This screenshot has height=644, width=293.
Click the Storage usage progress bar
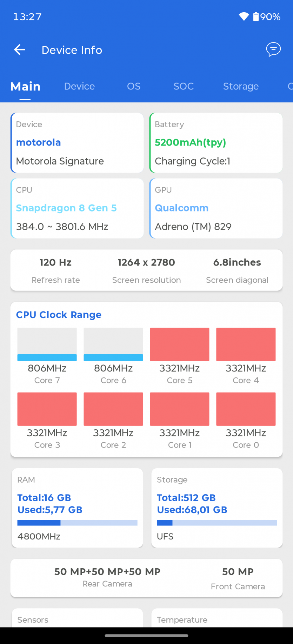pyautogui.click(x=217, y=523)
